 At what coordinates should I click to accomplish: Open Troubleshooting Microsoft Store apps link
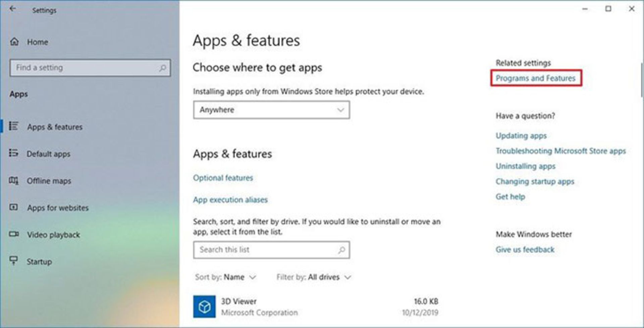[x=560, y=151]
